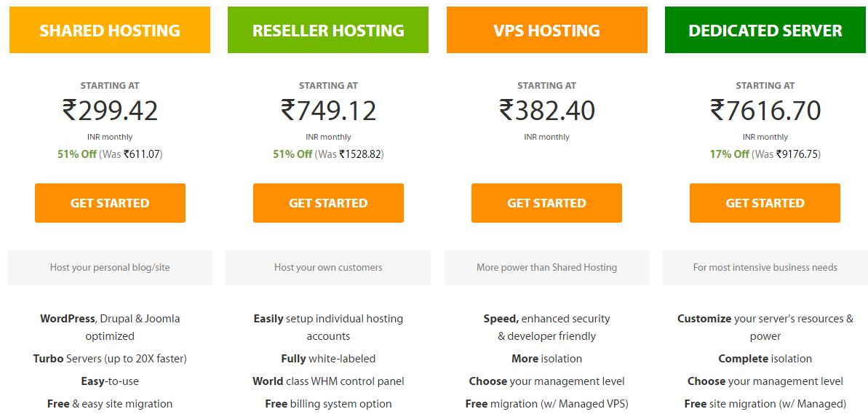Click the ₹299.42 Shared Hosting price
The image size is (868, 417).
pos(110,110)
